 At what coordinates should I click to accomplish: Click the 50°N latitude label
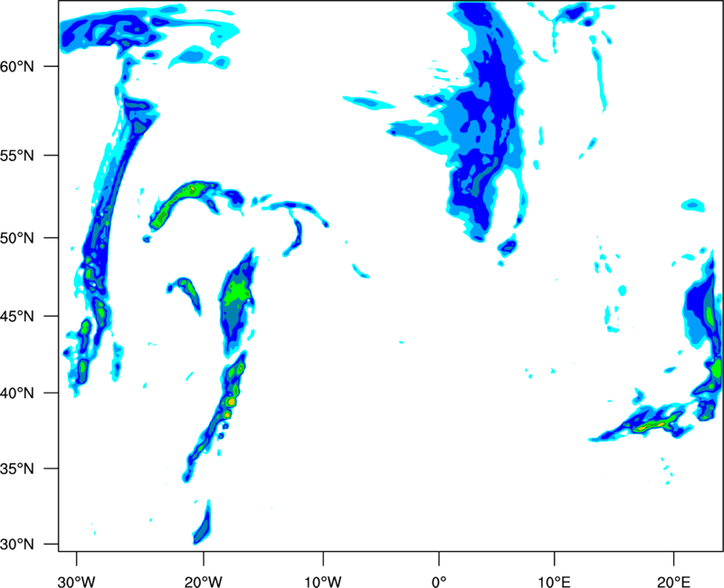(17, 238)
